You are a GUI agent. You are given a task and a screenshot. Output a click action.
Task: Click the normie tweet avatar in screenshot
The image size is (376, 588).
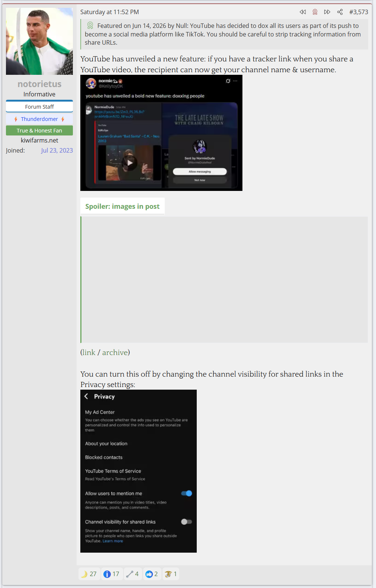tap(91, 83)
